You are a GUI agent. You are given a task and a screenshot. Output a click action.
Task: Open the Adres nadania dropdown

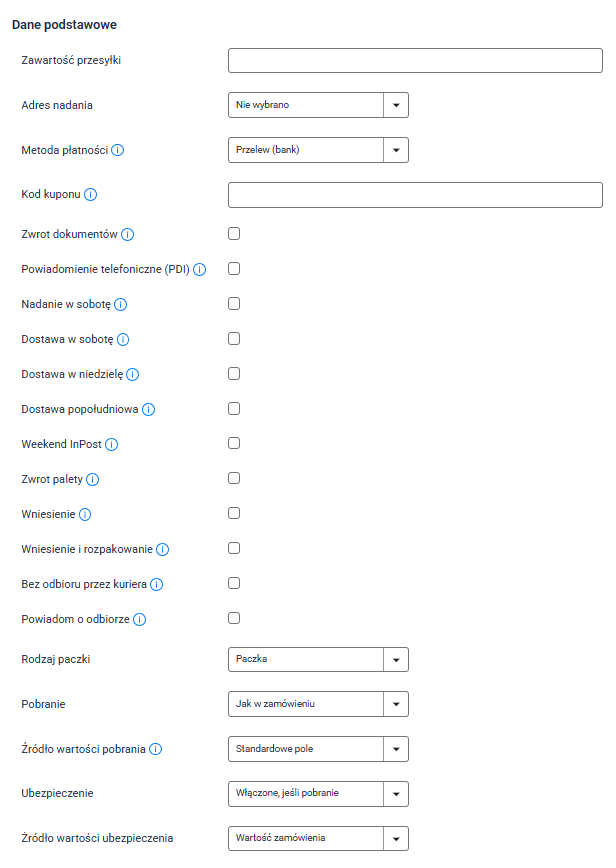[318, 105]
